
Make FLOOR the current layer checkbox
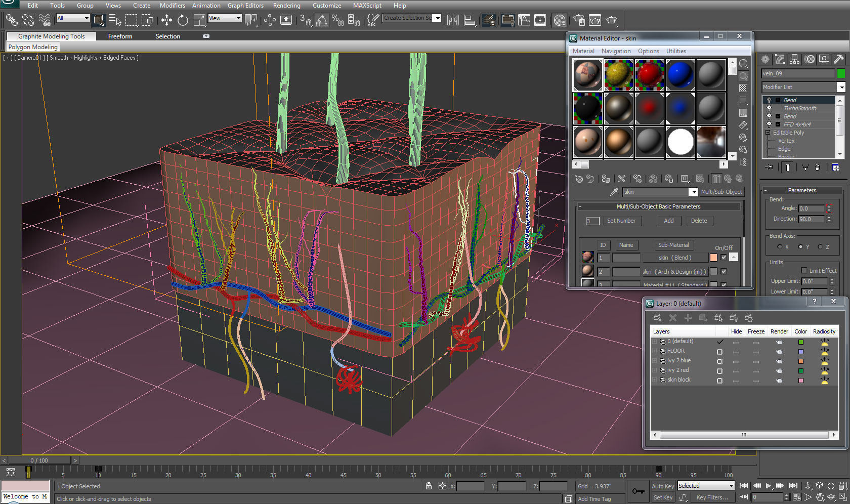[719, 352]
